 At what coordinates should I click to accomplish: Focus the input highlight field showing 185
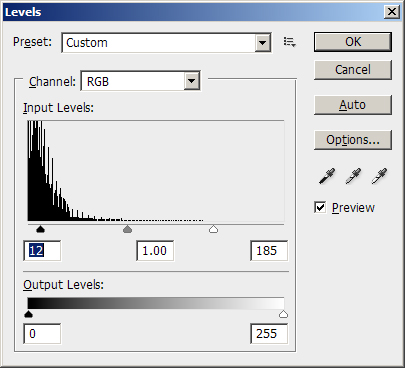(x=269, y=251)
